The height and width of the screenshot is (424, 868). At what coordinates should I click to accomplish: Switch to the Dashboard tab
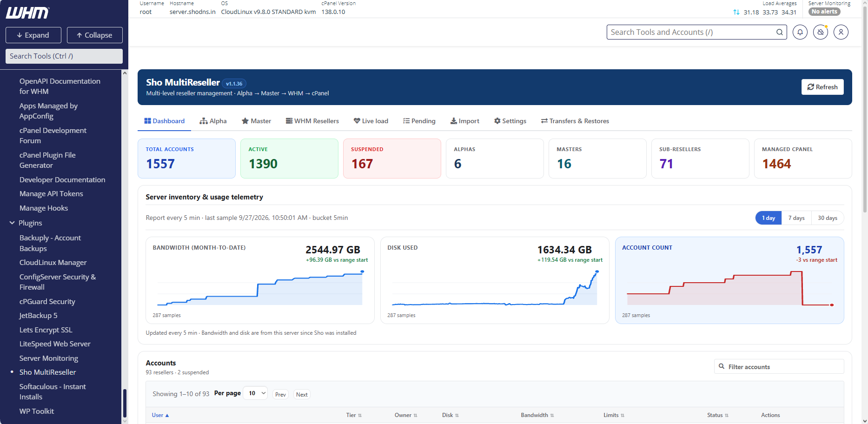point(165,121)
